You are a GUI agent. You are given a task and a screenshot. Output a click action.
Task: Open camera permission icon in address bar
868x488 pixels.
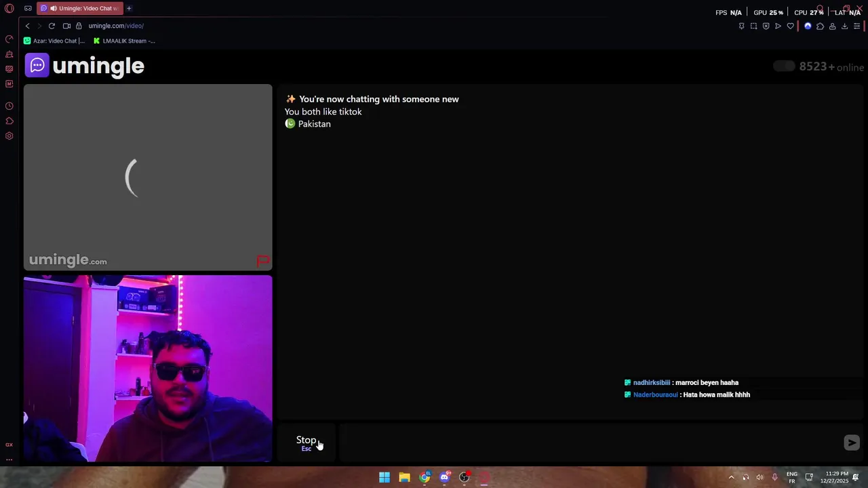pos(66,26)
